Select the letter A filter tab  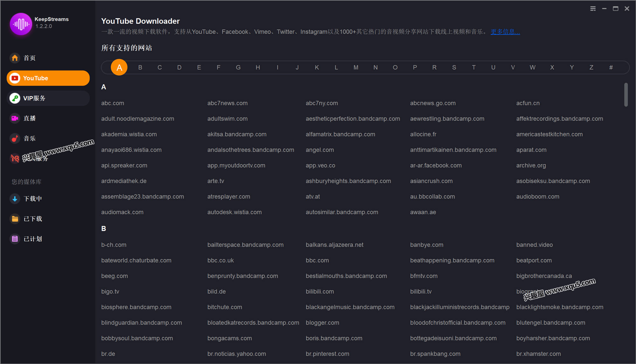[x=119, y=67]
